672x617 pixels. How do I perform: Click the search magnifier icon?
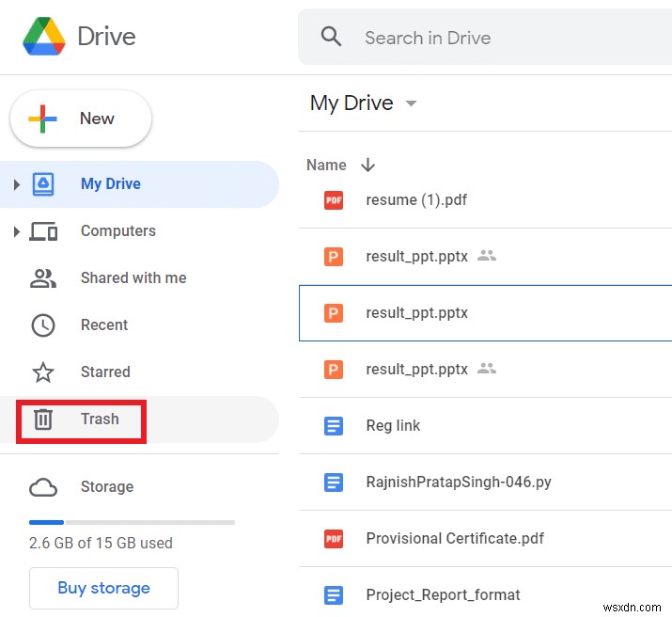[331, 37]
